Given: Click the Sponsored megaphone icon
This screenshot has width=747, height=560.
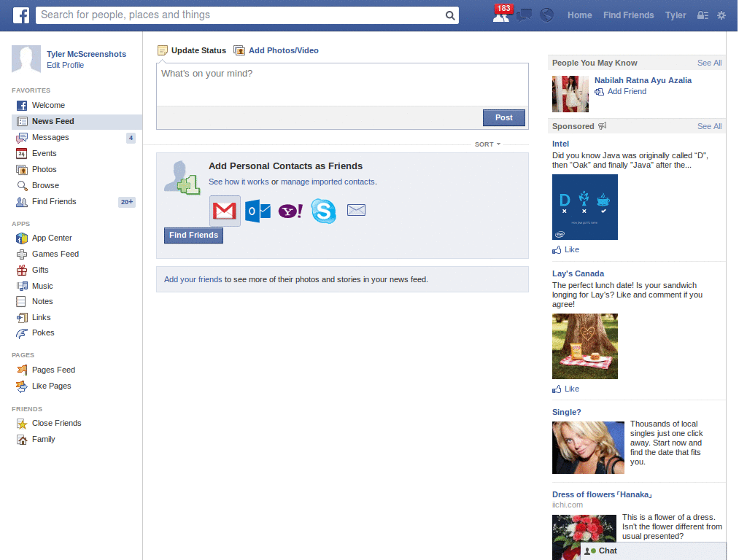Looking at the screenshot, I should (602, 126).
